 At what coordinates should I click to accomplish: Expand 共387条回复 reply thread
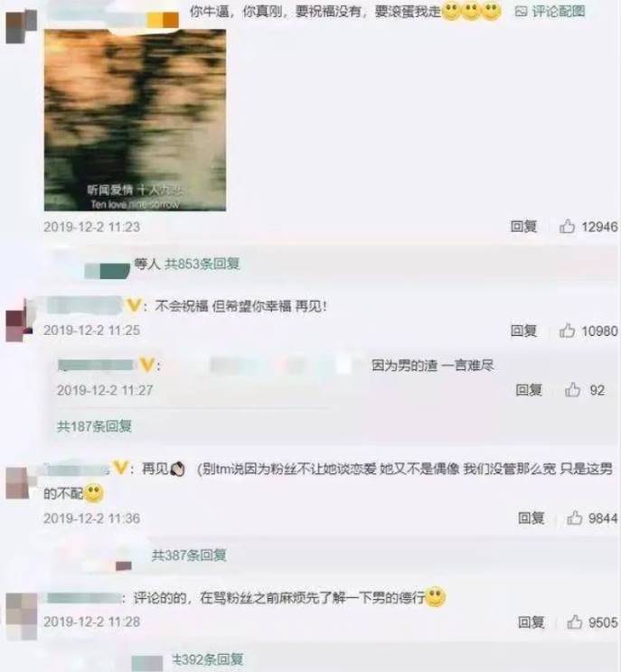189,555
